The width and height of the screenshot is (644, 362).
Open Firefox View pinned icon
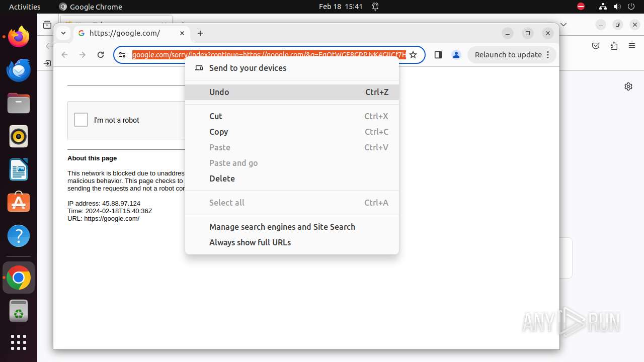[x=47, y=25]
